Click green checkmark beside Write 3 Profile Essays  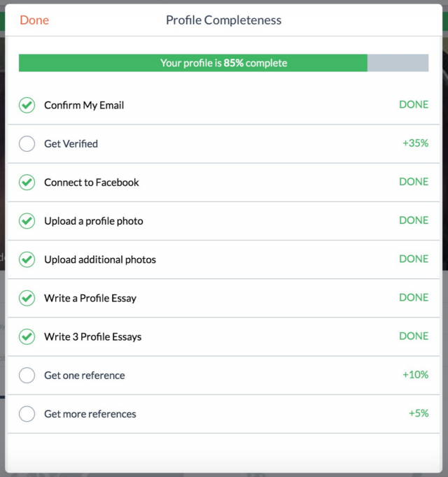pos(27,336)
